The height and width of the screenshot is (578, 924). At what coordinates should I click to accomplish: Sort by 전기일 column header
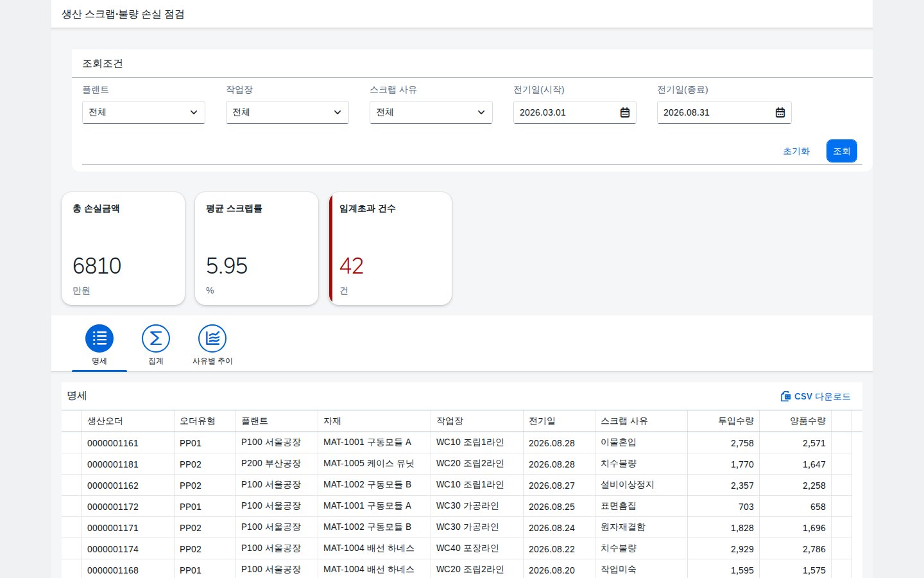[x=560, y=421]
